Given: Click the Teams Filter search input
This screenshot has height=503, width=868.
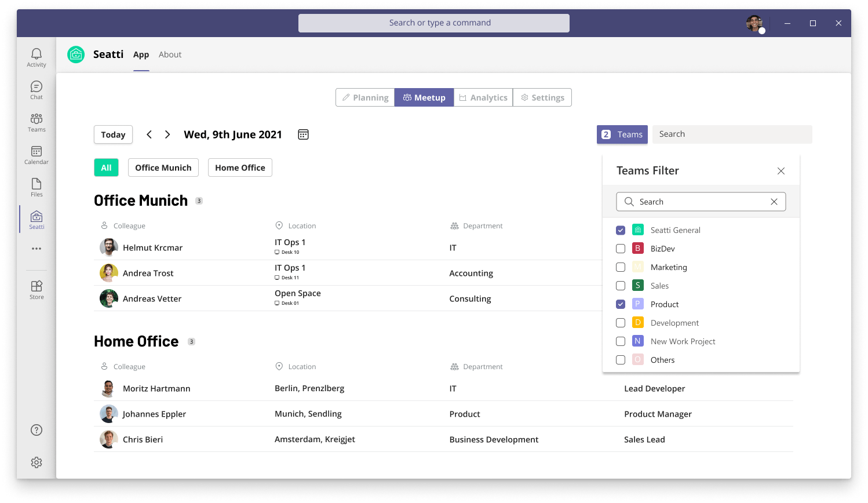Looking at the screenshot, I should point(701,202).
